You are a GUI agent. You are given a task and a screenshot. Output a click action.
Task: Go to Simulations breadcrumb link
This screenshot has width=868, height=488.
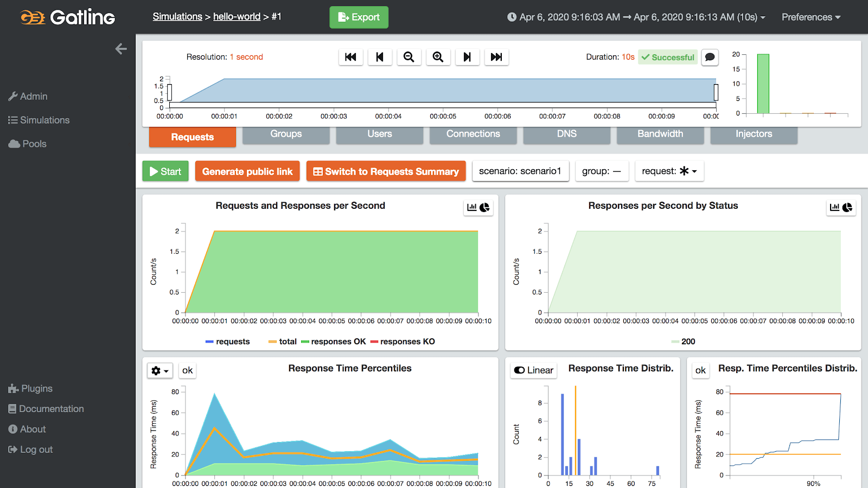177,17
